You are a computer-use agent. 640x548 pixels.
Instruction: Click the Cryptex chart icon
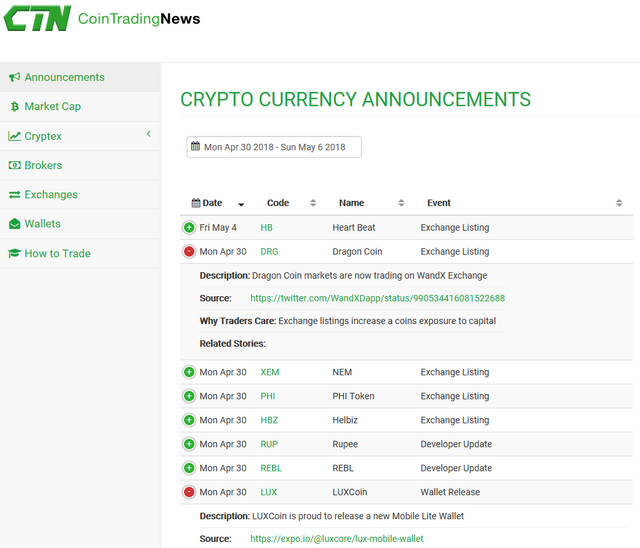click(14, 136)
